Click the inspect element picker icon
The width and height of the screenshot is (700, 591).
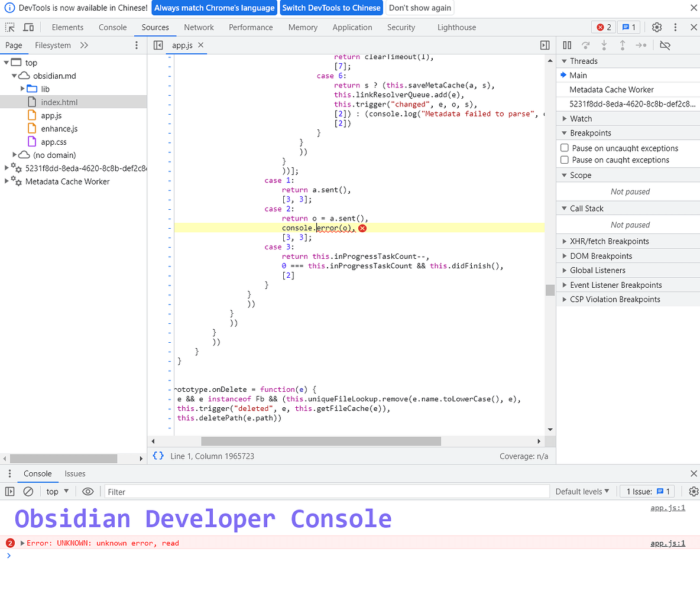pyautogui.click(x=10, y=27)
